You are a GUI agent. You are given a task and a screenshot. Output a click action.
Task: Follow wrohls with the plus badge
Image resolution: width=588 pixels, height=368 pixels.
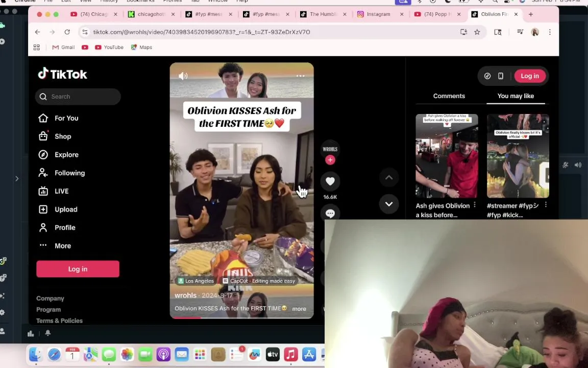point(330,160)
